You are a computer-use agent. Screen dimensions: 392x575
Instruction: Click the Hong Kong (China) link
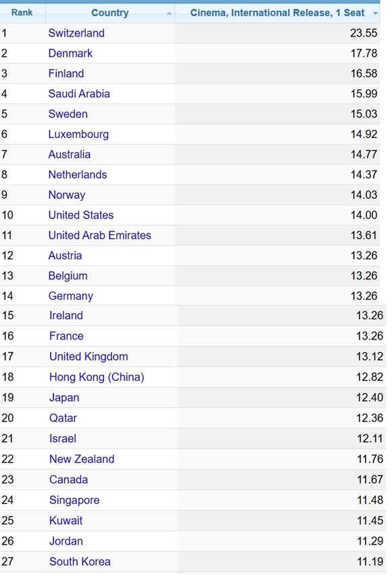coord(97,377)
